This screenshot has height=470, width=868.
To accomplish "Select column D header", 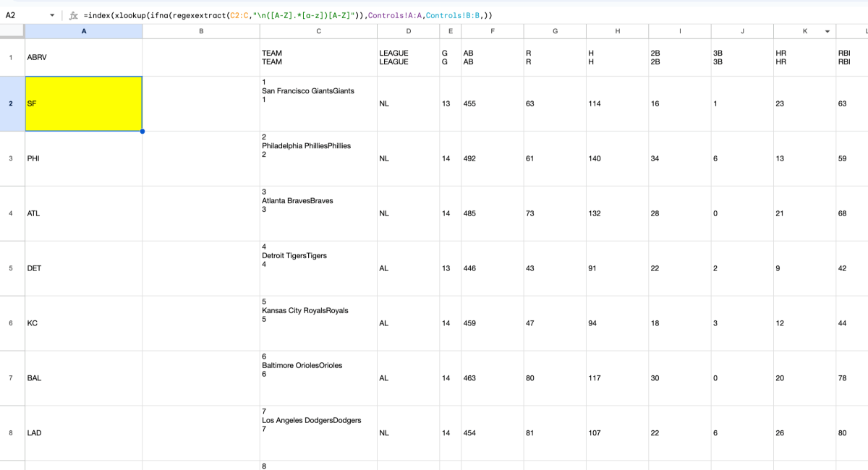I will click(409, 31).
